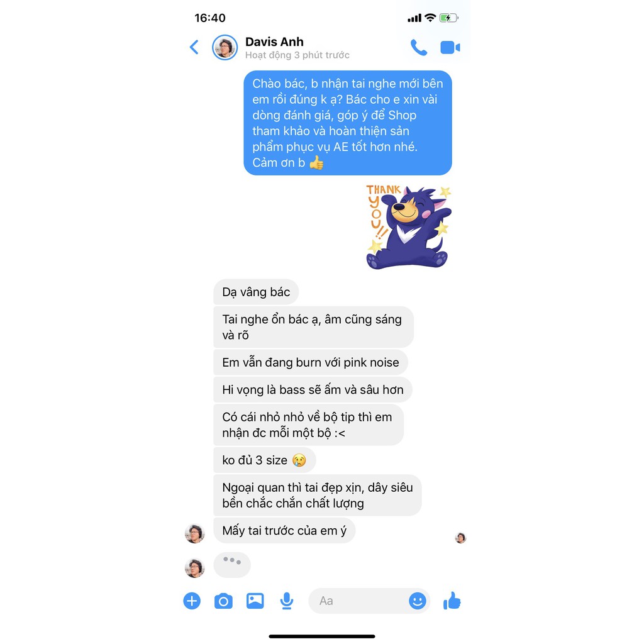
Task: Tap the small seen-receipt avatar
Action: (460, 538)
